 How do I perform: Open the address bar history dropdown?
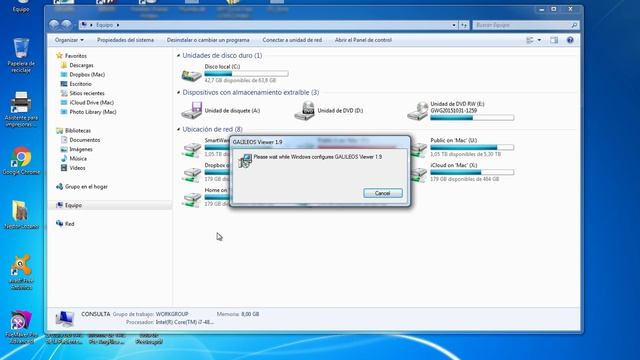tap(454, 25)
